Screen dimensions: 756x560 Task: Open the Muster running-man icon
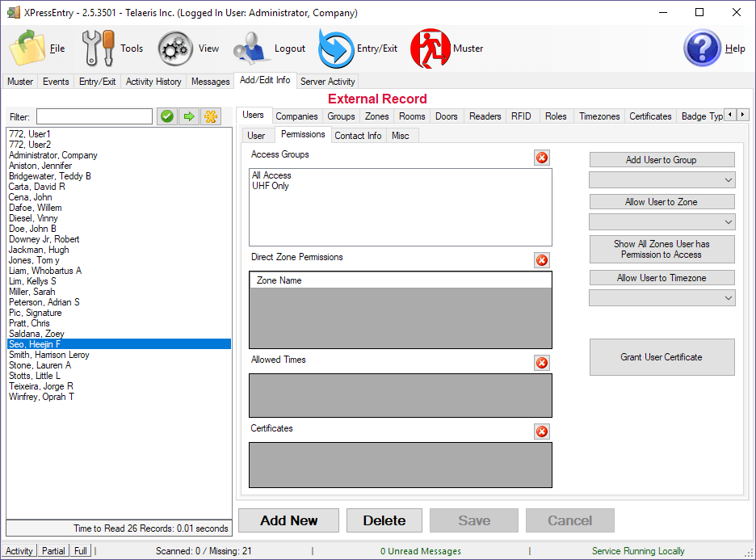pyautogui.click(x=430, y=48)
